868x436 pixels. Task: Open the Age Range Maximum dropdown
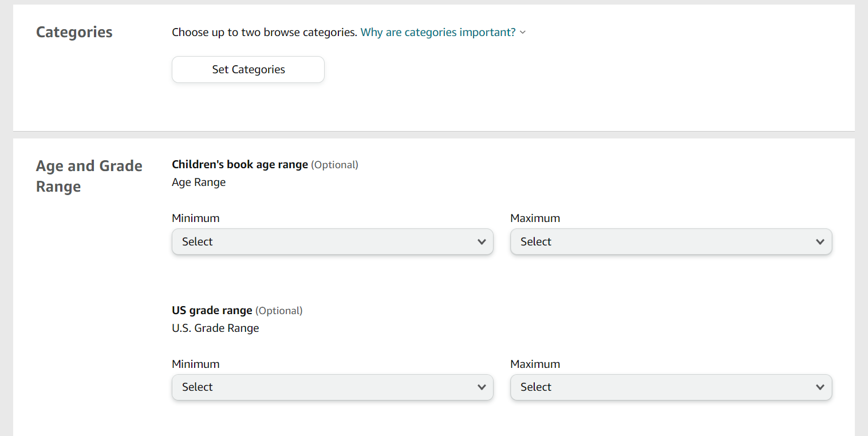point(671,241)
